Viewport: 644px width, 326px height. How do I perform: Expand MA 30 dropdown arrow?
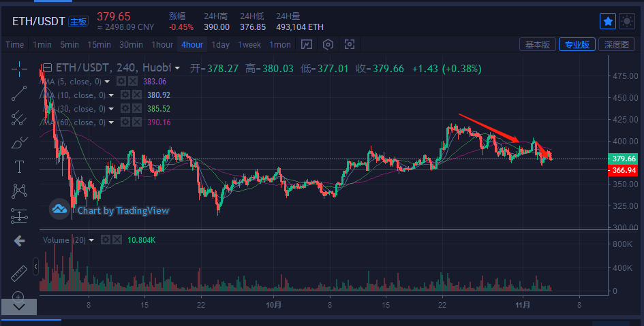pyautogui.click(x=111, y=109)
